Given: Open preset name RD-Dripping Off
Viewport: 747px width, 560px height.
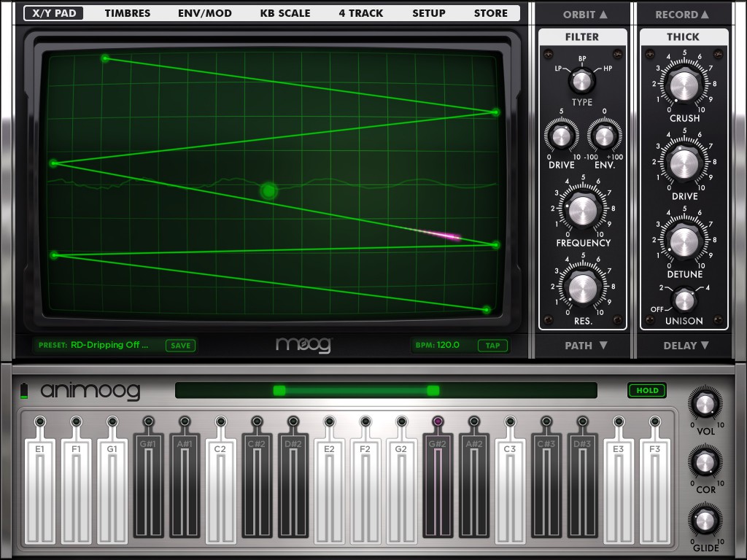Looking at the screenshot, I should [x=109, y=345].
